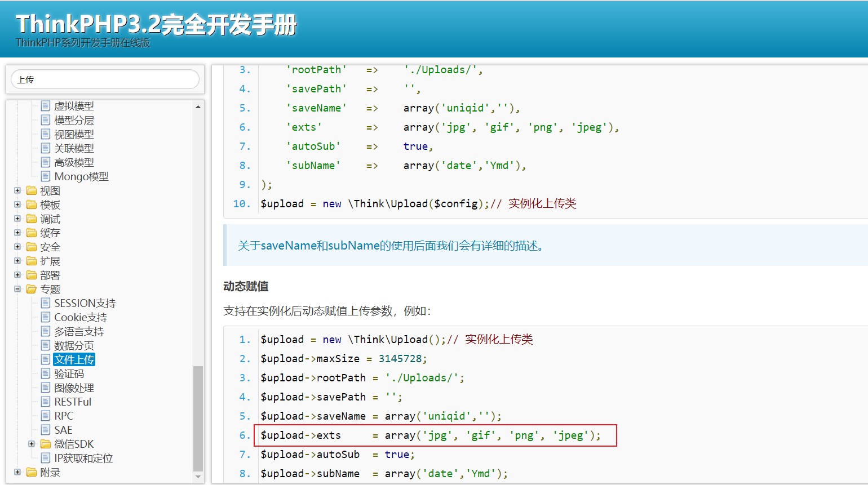This screenshot has width=868, height=485.
Task: Expand the 安全 folder node
Action: 17,247
